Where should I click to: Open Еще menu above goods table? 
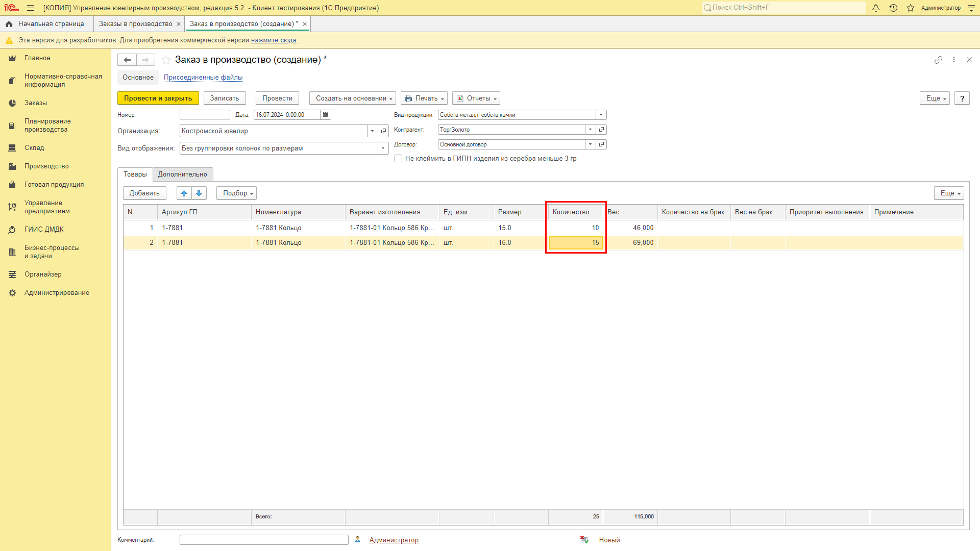949,193
